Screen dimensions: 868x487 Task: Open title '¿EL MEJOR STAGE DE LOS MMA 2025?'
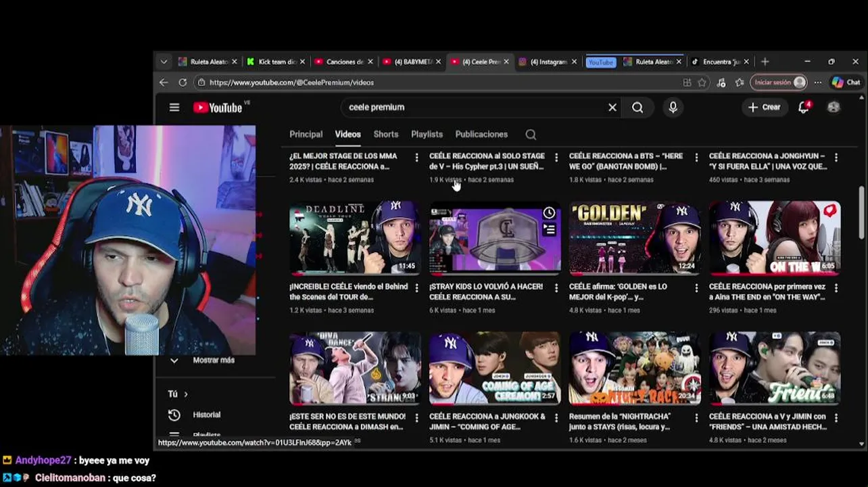coord(343,161)
